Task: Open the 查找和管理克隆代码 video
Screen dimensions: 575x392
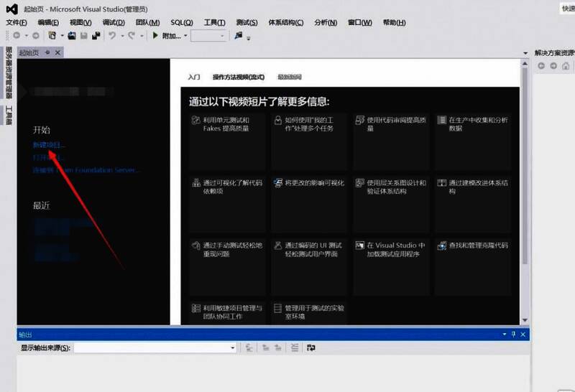Action: pyautogui.click(x=473, y=266)
